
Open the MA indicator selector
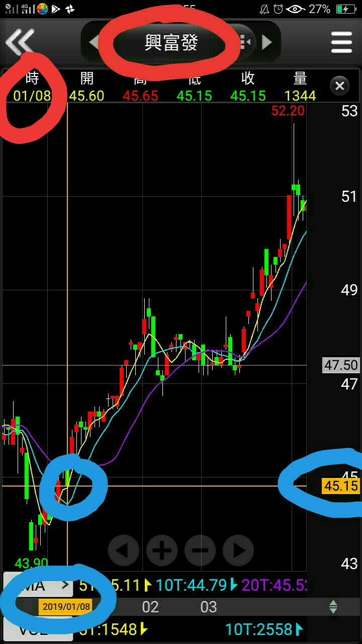pos(38,585)
